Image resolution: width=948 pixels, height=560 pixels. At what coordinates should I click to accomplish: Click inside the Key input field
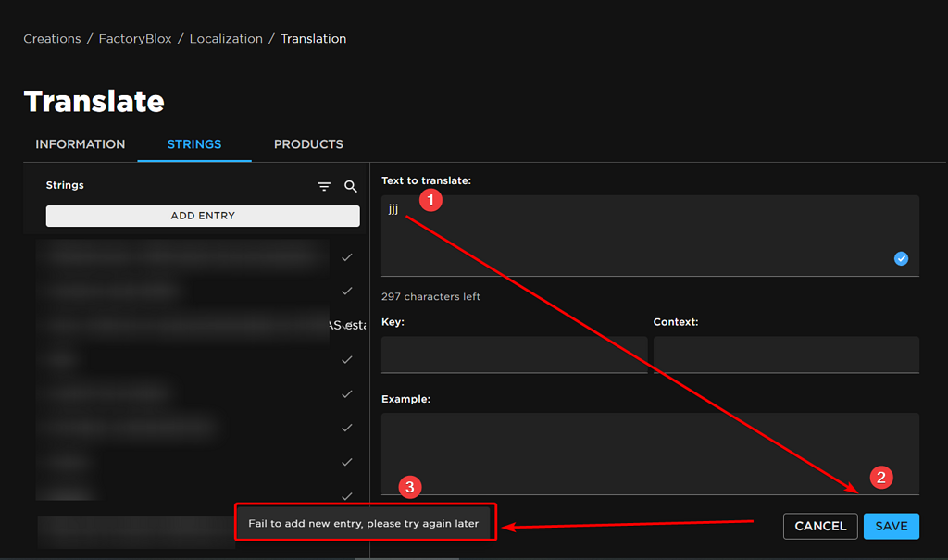click(x=514, y=355)
